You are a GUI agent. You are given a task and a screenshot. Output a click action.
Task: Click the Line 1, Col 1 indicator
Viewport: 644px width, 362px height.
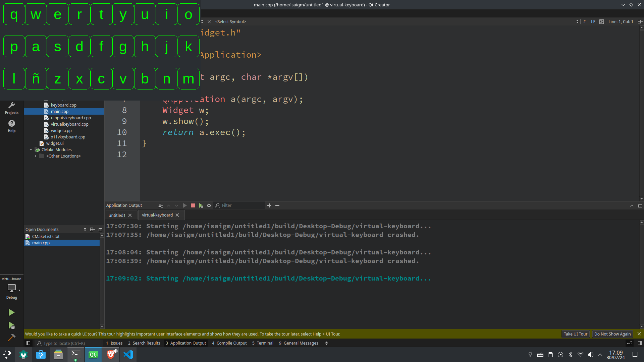(x=621, y=21)
